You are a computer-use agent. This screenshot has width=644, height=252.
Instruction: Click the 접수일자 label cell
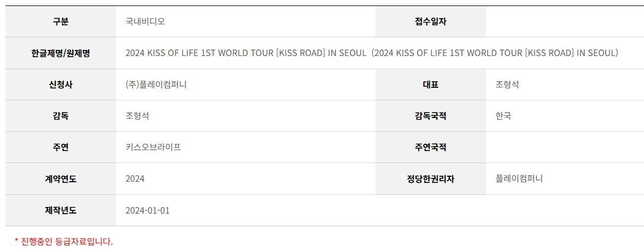[430, 22]
